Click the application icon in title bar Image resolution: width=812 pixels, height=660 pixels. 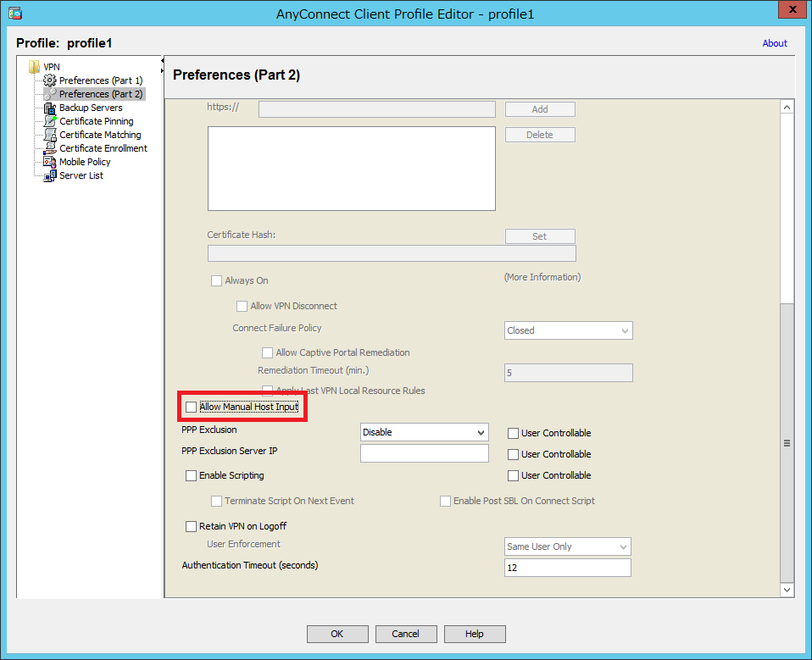click(15, 14)
